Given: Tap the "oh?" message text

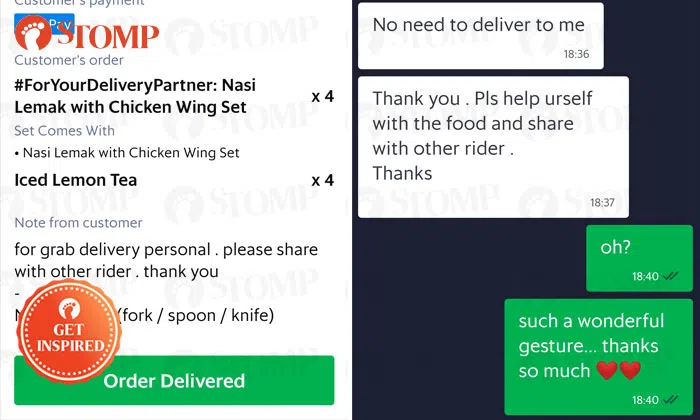Looking at the screenshot, I should [615, 246].
